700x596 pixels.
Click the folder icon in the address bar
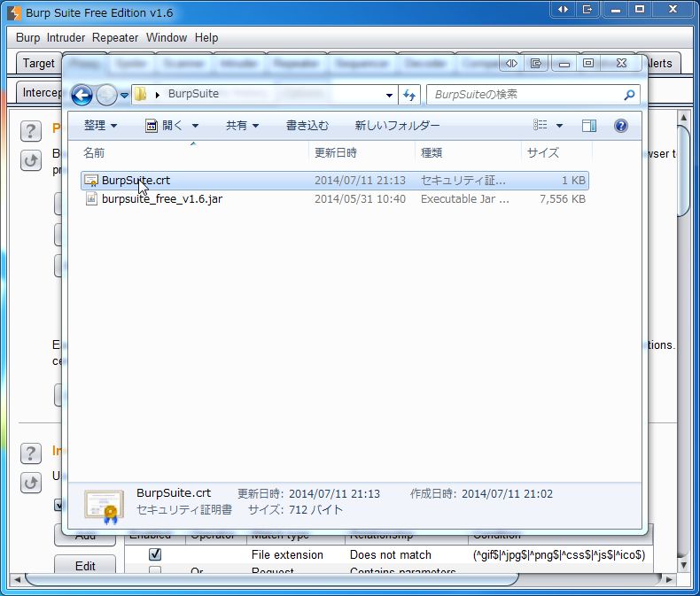(x=141, y=94)
